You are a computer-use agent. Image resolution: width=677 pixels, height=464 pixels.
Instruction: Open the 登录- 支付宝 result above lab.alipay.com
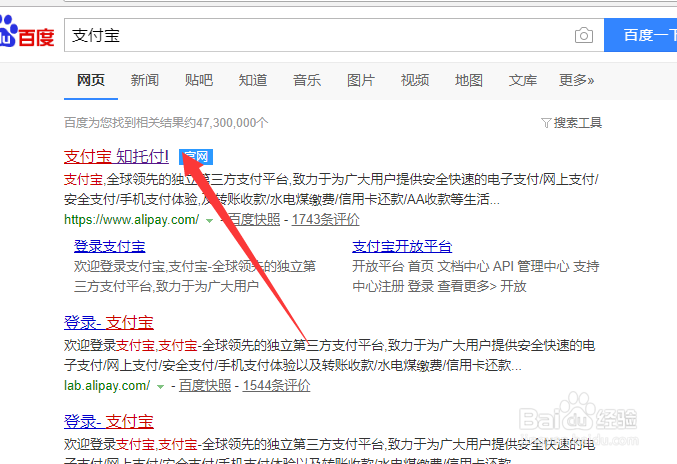pos(109,322)
